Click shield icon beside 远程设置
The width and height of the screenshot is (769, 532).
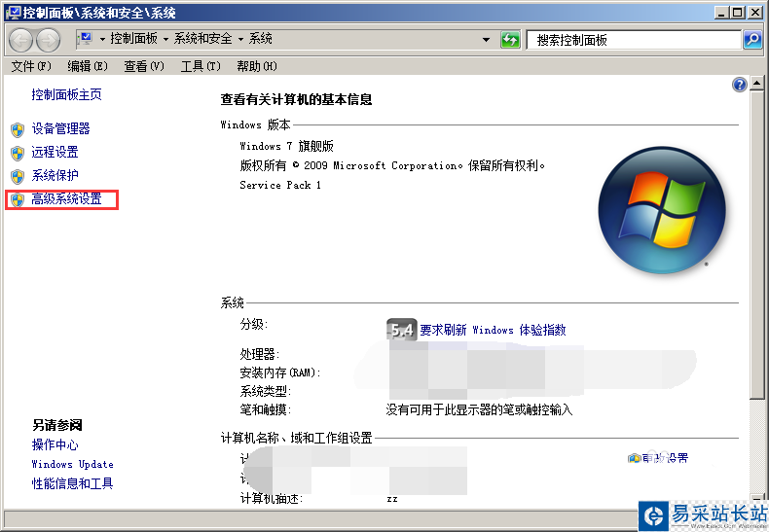(x=18, y=154)
